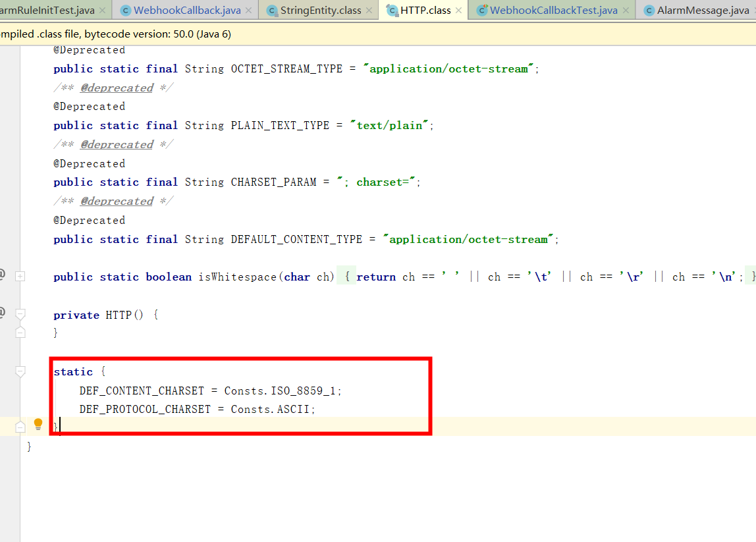Close the HTTP.class tab with its X
The height and width of the screenshot is (542, 756).
457,11
